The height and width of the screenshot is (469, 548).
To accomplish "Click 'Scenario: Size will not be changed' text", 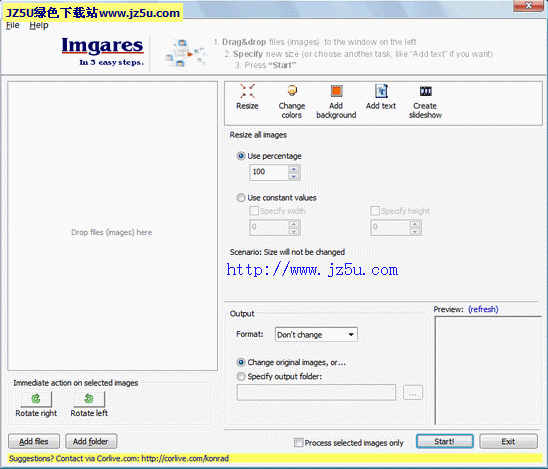I will tap(287, 252).
